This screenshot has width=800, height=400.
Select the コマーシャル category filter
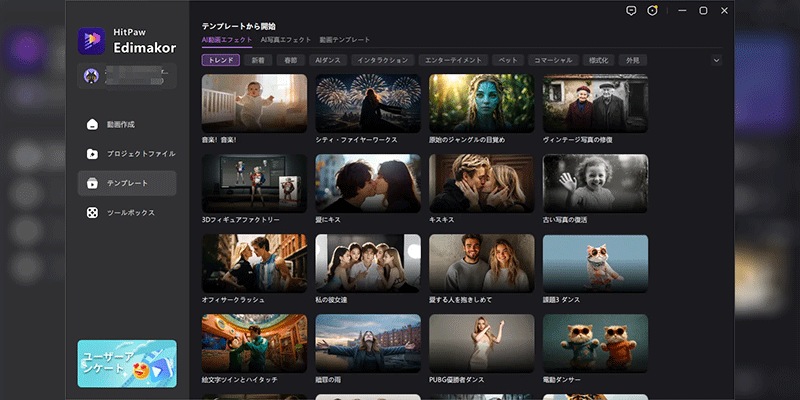click(x=554, y=60)
